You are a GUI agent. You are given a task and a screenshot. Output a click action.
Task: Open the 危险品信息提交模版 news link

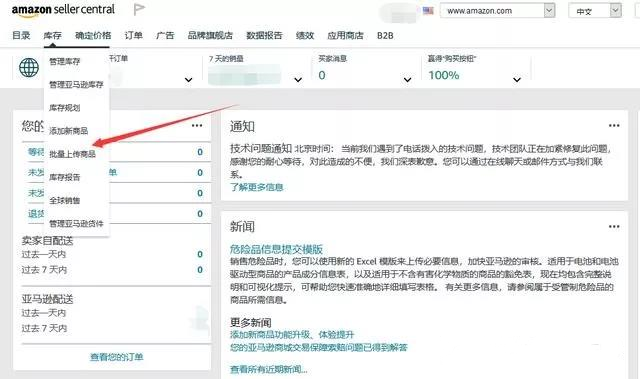276,249
